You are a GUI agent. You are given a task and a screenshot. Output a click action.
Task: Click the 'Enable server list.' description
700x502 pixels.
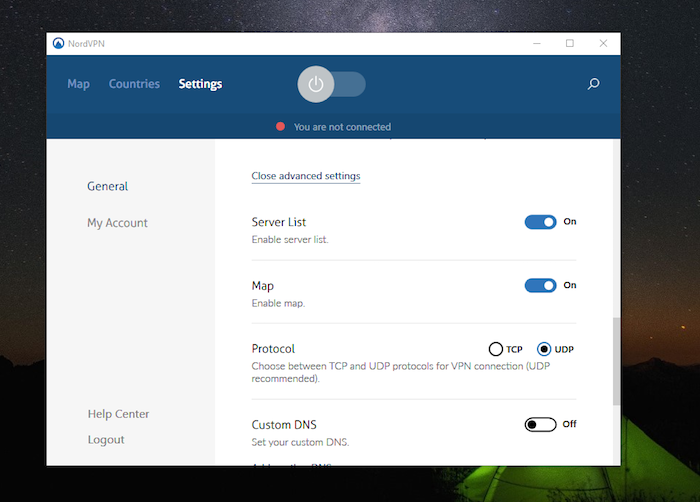(290, 240)
